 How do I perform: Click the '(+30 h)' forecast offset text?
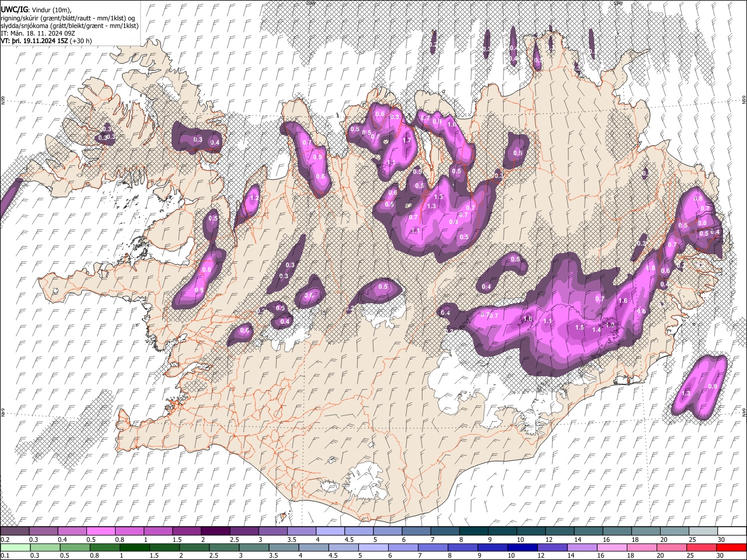(x=81, y=41)
